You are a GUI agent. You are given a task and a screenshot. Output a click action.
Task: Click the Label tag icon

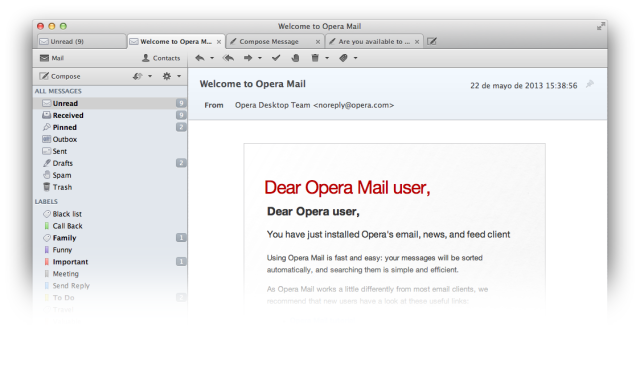343,58
